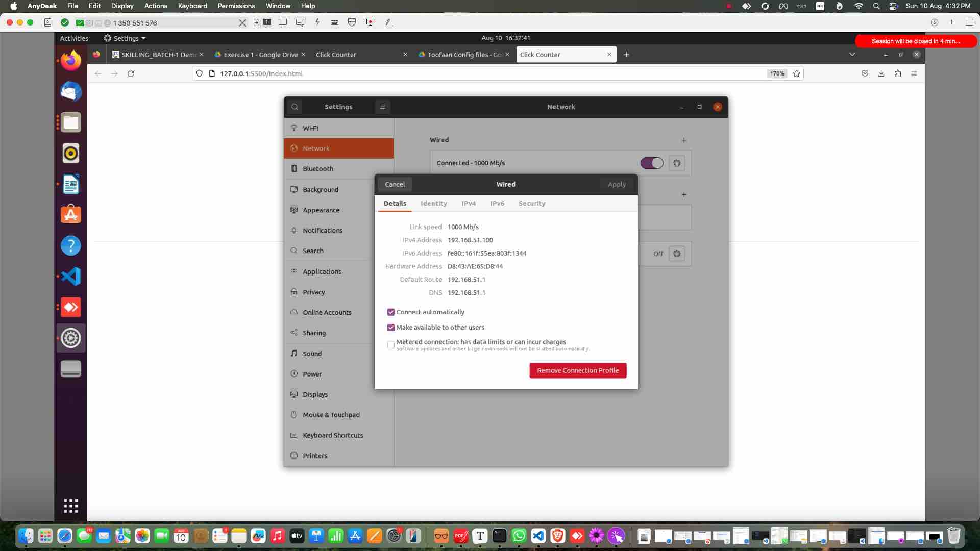
Task: Reload the page in Firefox
Action: click(131, 73)
